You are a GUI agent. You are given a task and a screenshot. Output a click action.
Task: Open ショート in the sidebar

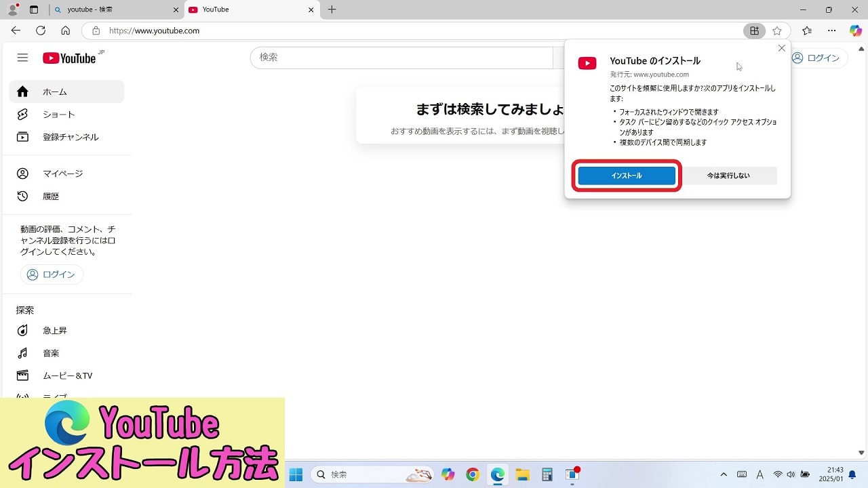(x=66, y=115)
